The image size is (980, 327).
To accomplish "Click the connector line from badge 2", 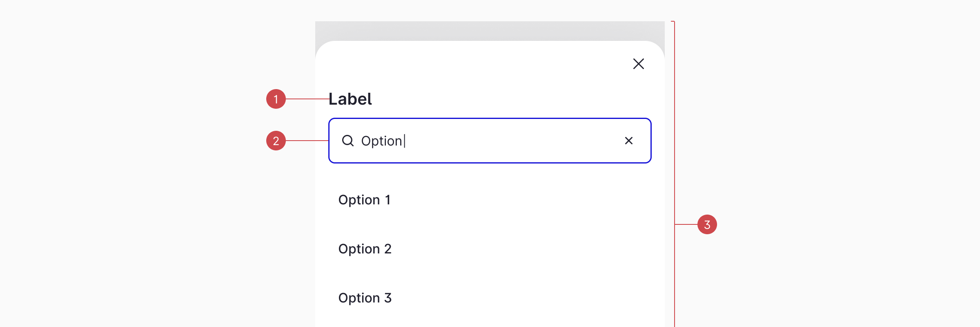I will (307, 141).
